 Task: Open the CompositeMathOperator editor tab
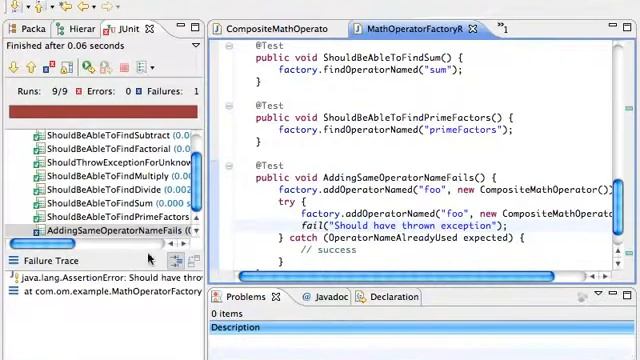tap(271, 29)
